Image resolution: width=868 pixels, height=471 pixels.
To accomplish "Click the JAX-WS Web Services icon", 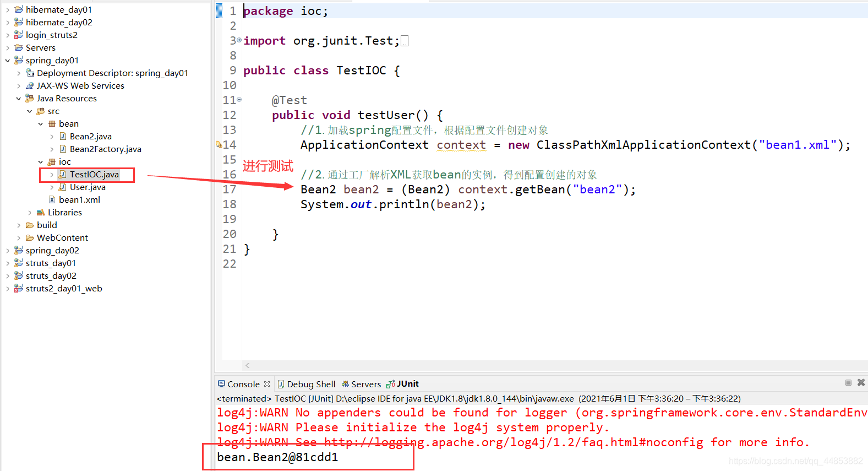I will 30,85.
